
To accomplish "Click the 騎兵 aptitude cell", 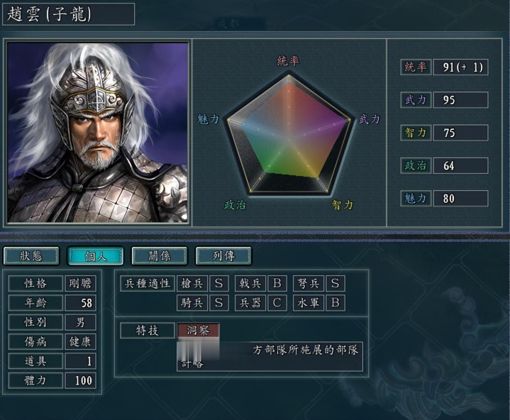I will 192,303.
